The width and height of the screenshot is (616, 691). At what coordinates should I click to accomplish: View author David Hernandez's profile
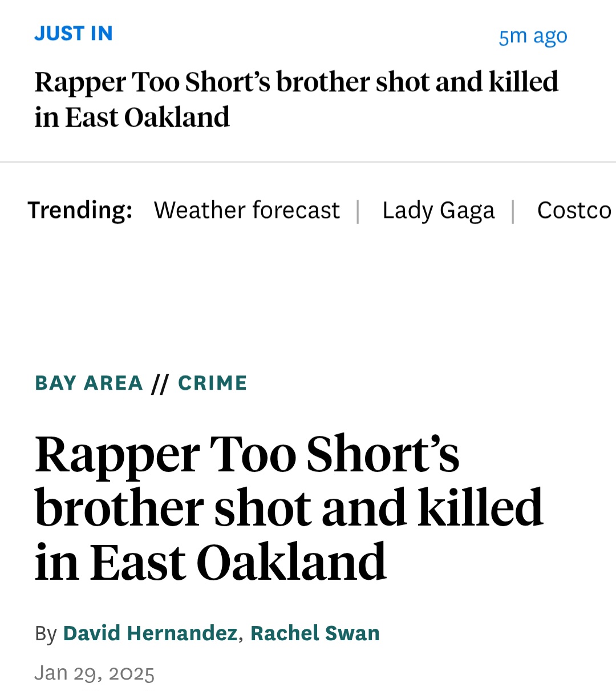[150, 633]
